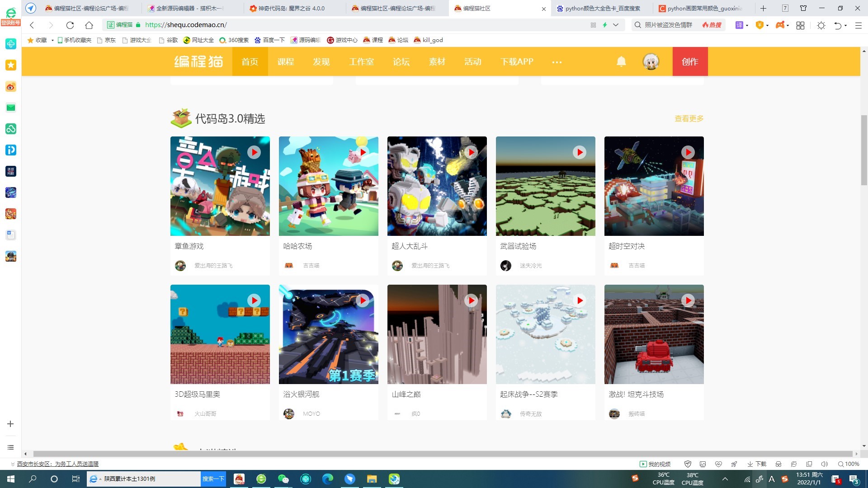Open 素材 in the site navigation
This screenshot has height=488, width=868.
[x=437, y=61]
